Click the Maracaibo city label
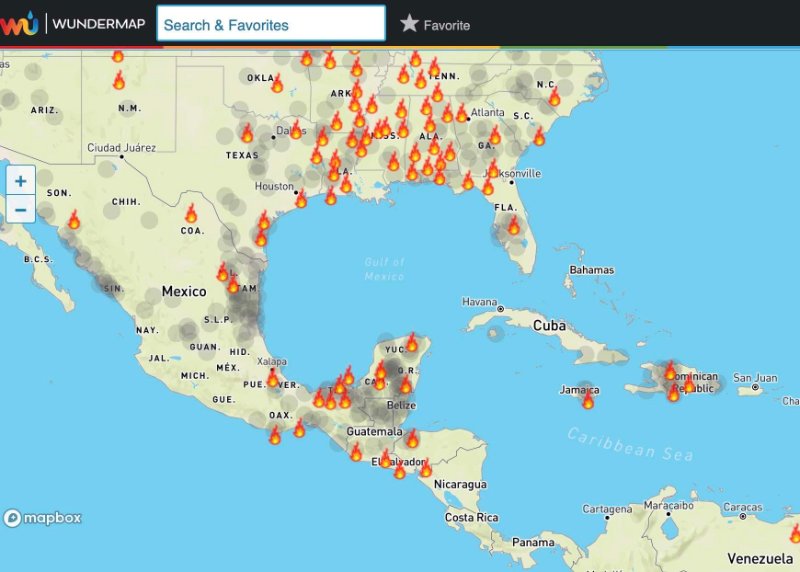This screenshot has width=800, height=572. (668, 506)
